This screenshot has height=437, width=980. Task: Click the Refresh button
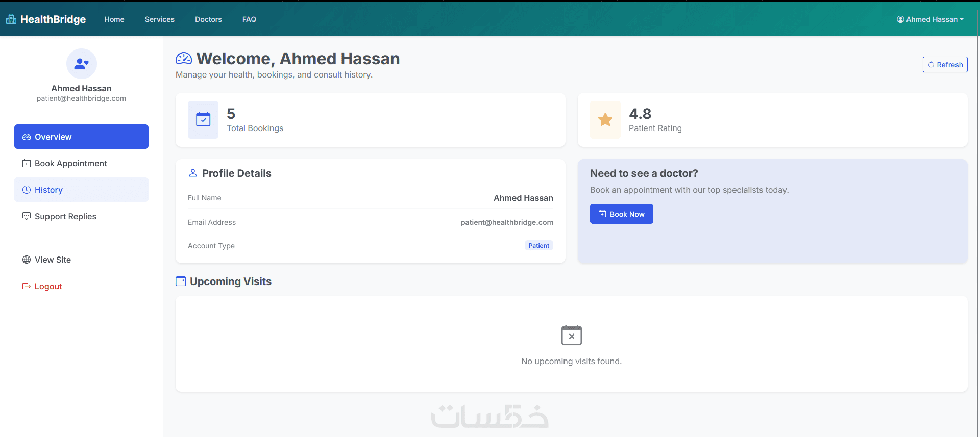coord(945,65)
